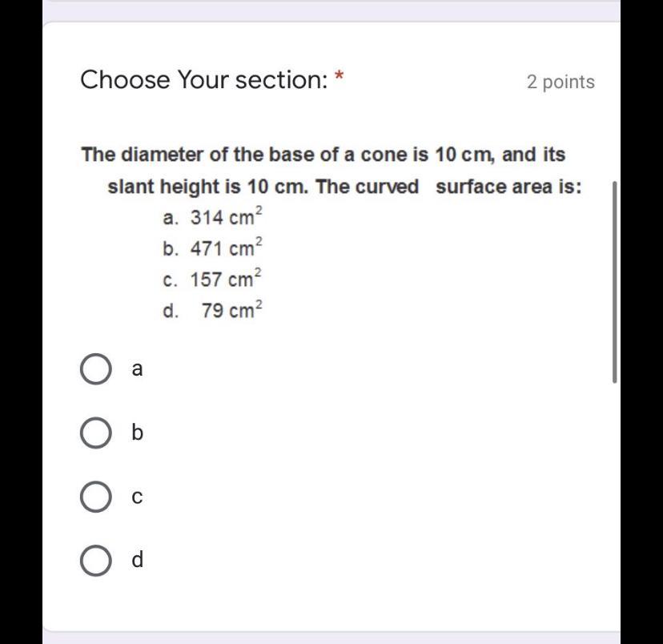663x644 pixels.
Task: Click question line 'The diameter of the base'
Action: click(323, 155)
